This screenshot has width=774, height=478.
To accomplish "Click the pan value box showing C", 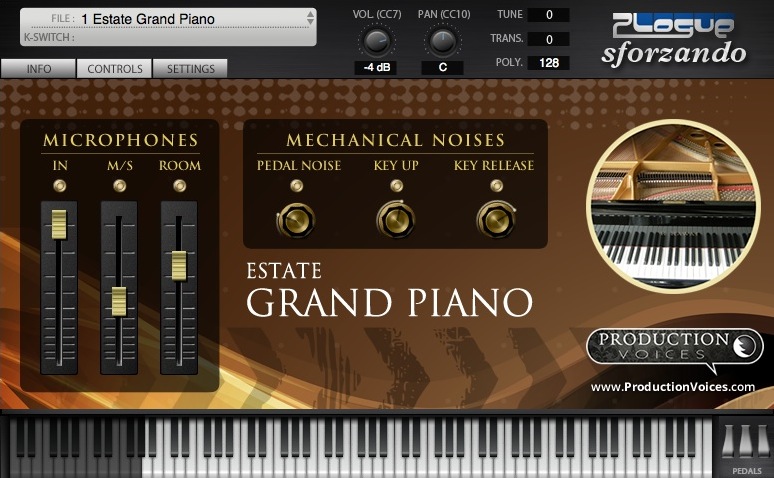I will coord(442,68).
